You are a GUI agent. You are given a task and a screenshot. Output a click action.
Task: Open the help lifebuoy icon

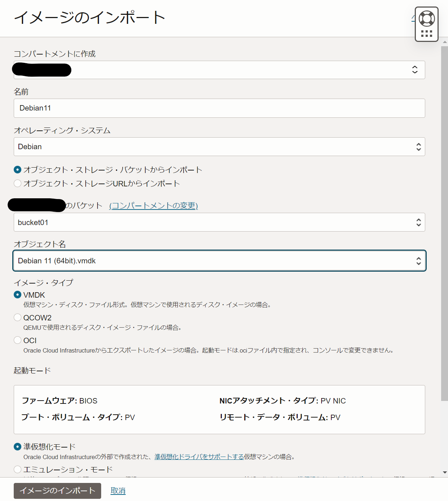[x=427, y=18]
